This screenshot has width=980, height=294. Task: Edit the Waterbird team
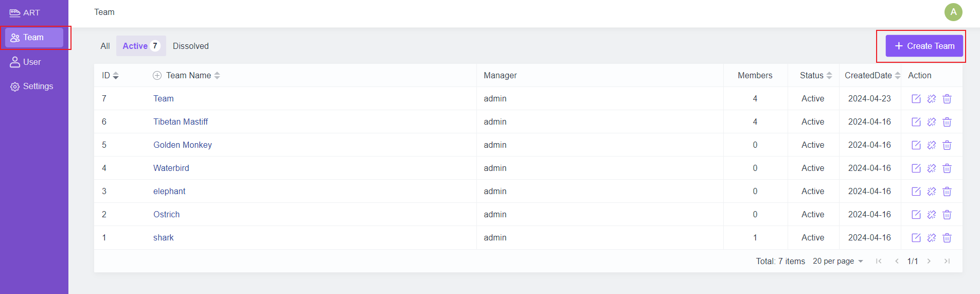pyautogui.click(x=916, y=168)
